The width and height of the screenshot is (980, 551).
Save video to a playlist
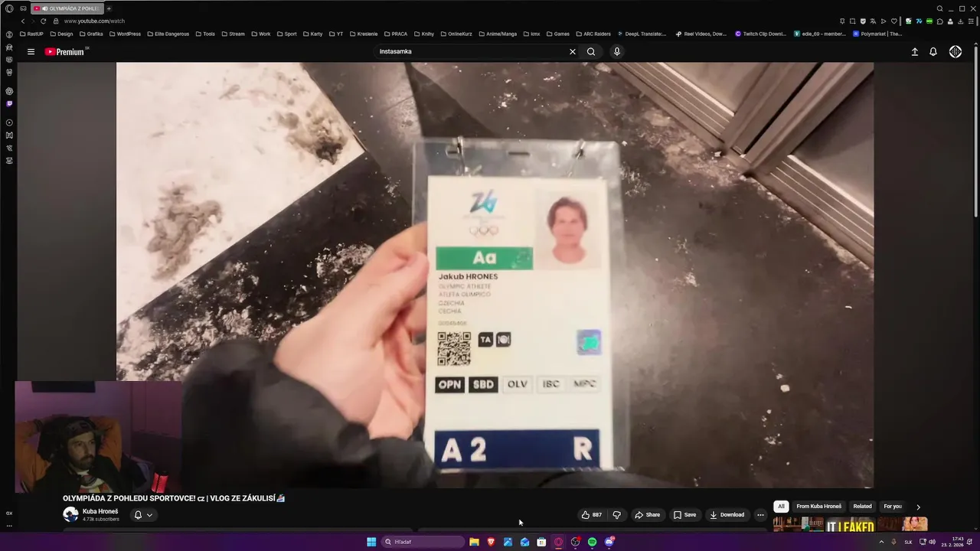point(684,515)
